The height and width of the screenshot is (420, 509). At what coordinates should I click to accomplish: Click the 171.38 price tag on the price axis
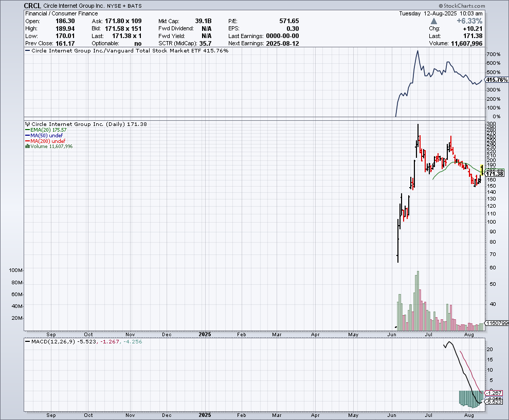click(x=495, y=174)
